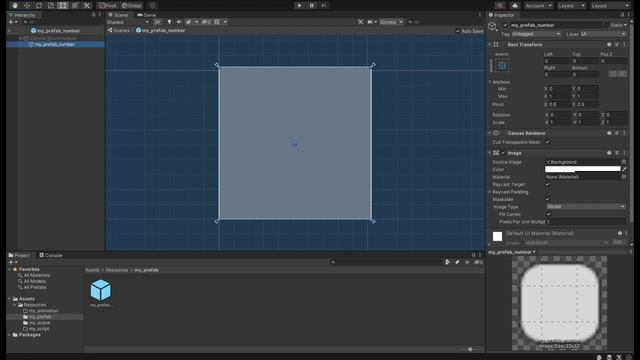Viewport: 640px width, 360px height.
Task: Select my_prefab_number child in Hierarchy
Action: click(55, 44)
